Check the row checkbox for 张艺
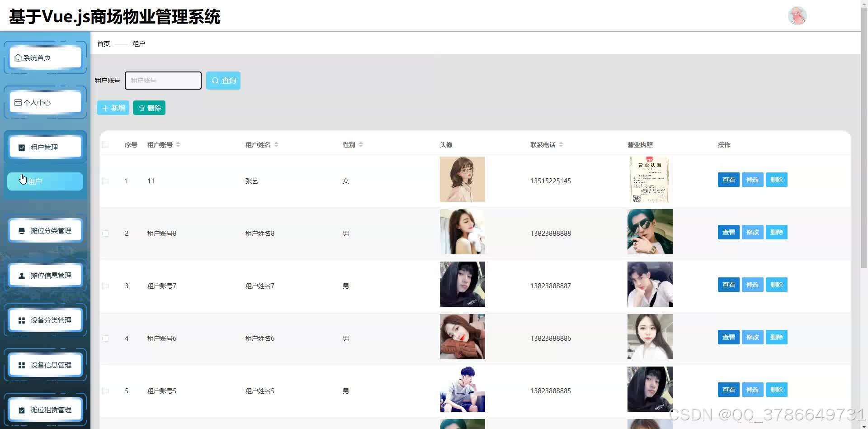868x429 pixels. (105, 181)
